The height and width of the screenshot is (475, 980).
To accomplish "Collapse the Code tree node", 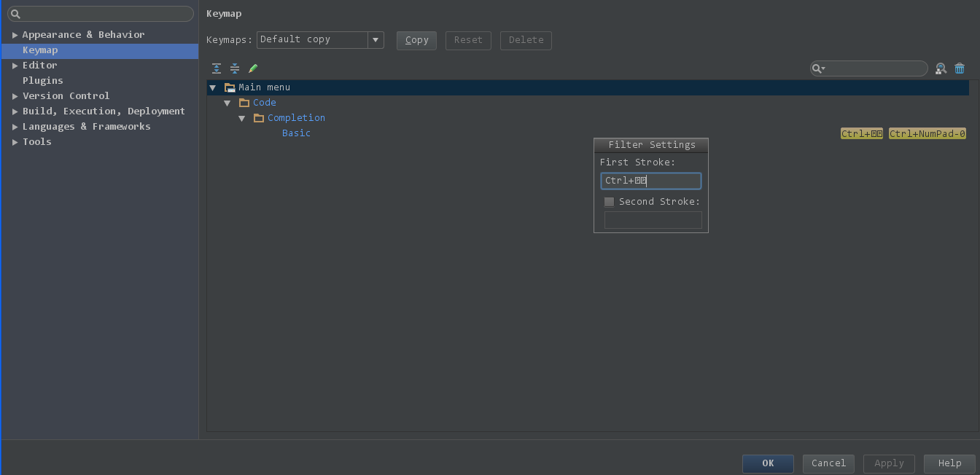I will [227, 103].
